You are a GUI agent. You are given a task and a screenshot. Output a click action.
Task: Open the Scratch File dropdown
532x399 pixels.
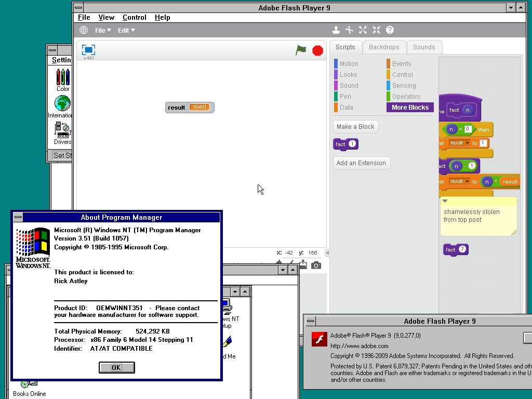[x=103, y=30]
